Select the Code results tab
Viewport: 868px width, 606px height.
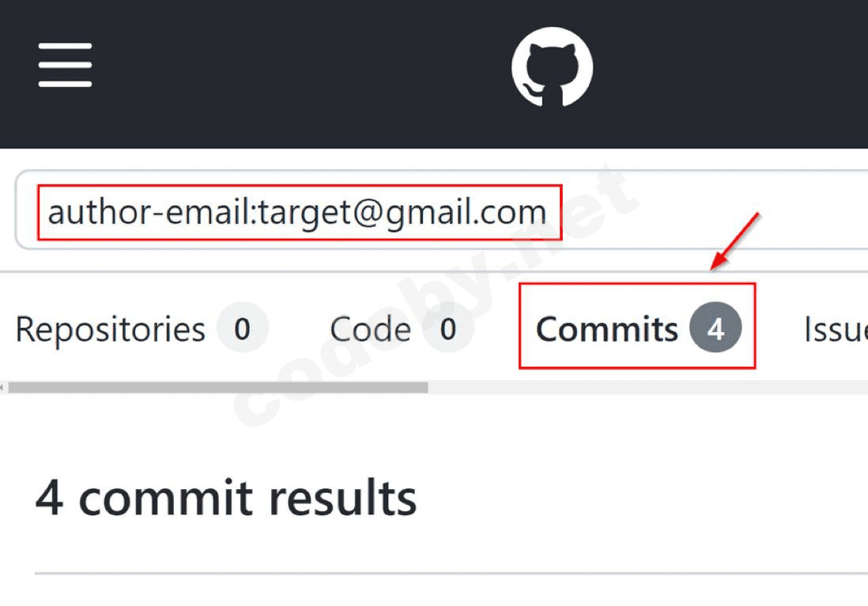coord(370,329)
